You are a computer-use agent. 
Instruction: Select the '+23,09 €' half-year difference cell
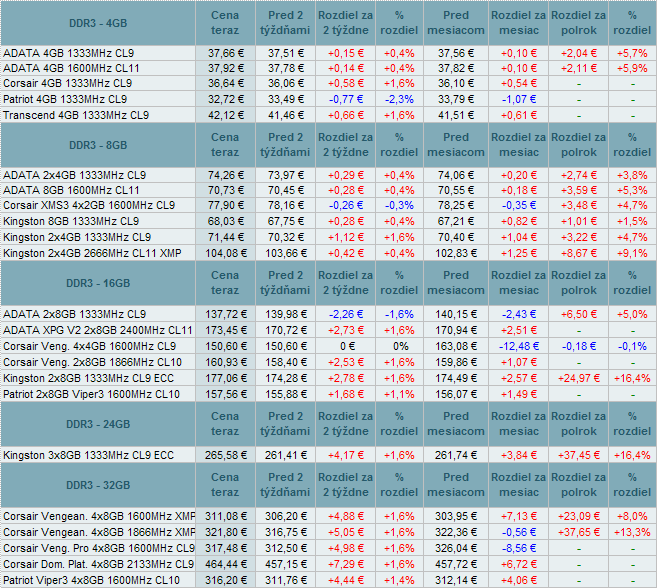(579, 516)
